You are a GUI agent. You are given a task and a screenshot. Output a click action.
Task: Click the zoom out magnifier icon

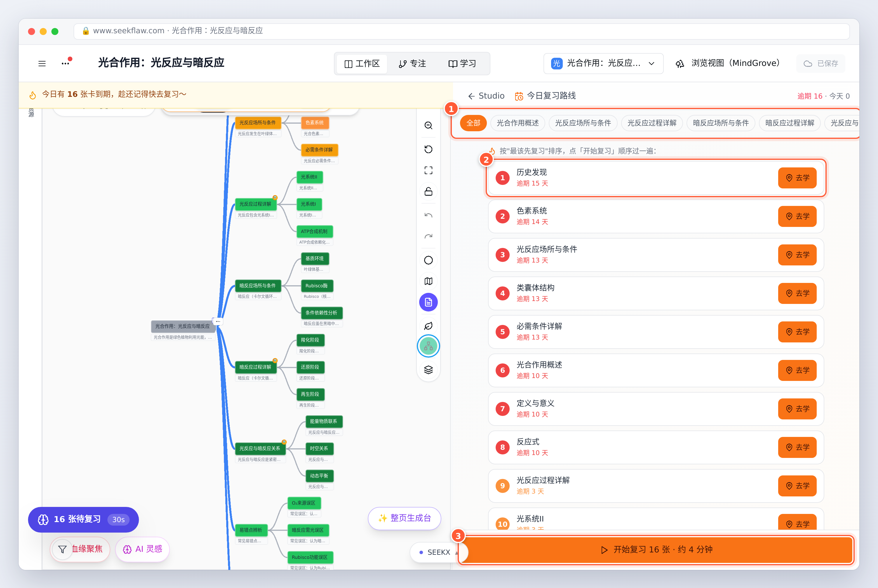pos(428,125)
